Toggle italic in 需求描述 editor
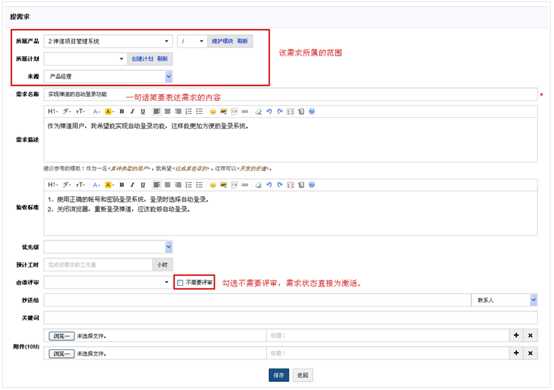This screenshot has height=390, width=554. tap(132, 111)
